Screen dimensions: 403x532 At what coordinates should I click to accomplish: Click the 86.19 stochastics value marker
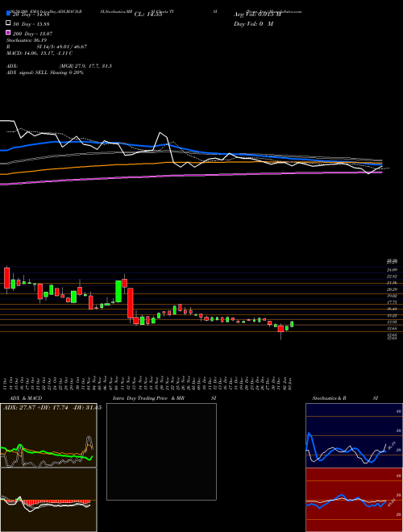pos(392,447)
